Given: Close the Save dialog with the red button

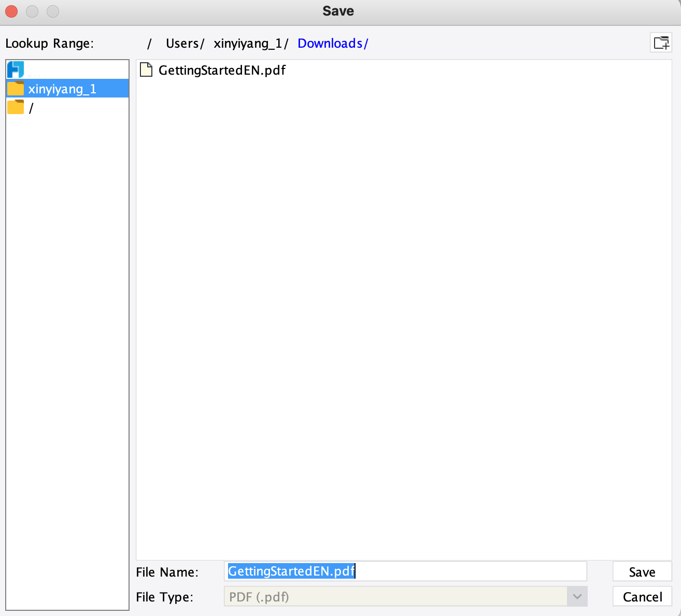Looking at the screenshot, I should coord(11,11).
